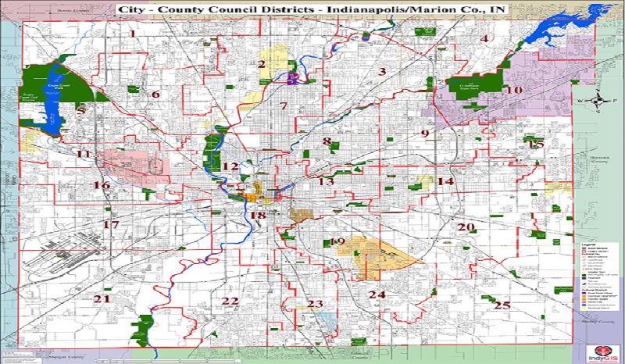Click the compass rose on the map
This screenshot has width=625, height=364.
coord(595,101)
